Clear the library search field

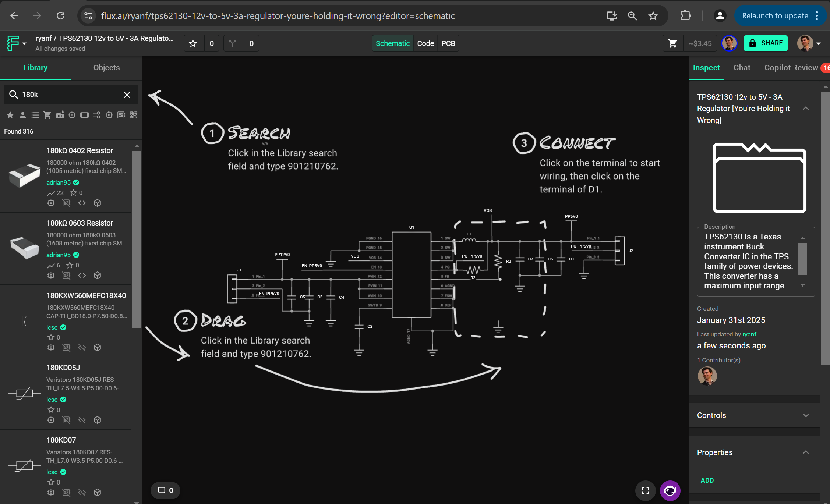coord(127,95)
